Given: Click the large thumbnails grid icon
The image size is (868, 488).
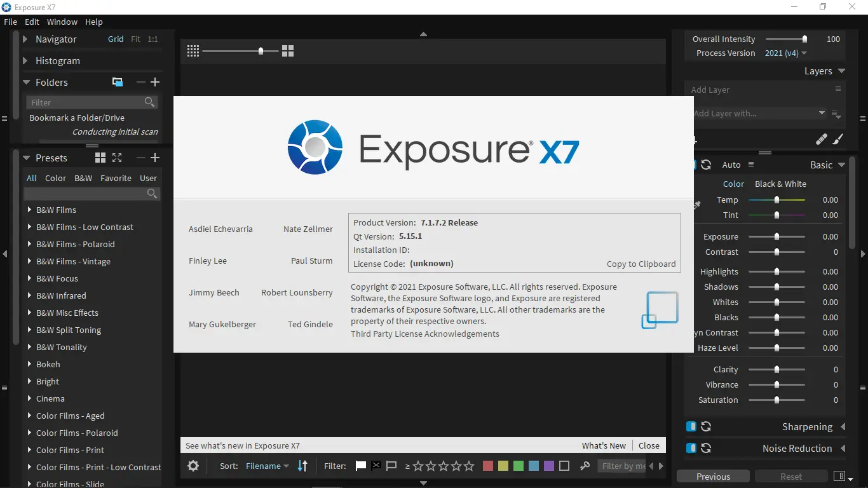Looking at the screenshot, I should [x=288, y=51].
